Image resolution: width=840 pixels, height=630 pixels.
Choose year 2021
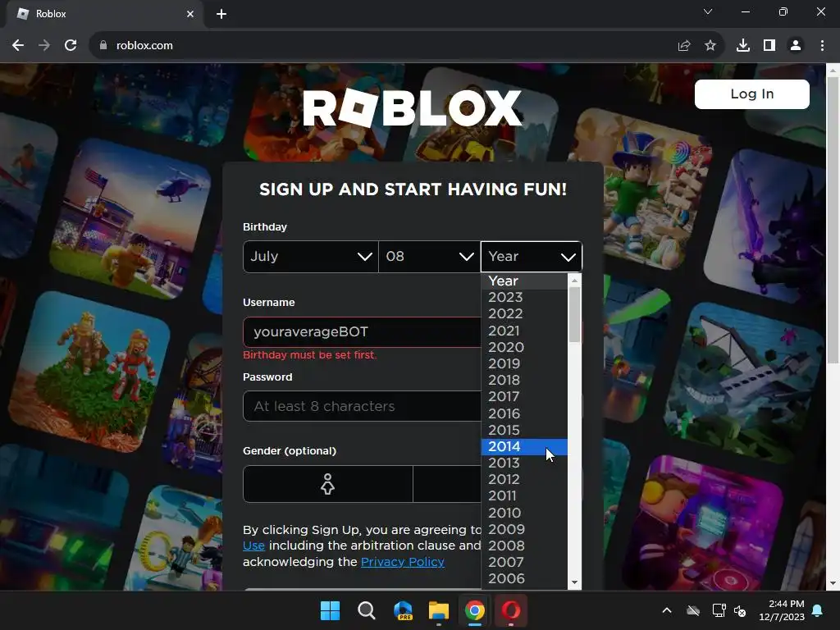(x=524, y=331)
